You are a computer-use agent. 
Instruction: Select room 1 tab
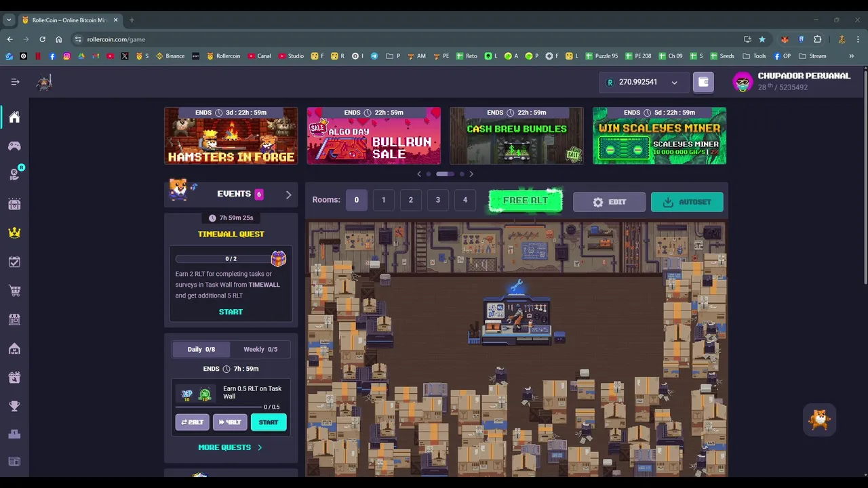383,200
